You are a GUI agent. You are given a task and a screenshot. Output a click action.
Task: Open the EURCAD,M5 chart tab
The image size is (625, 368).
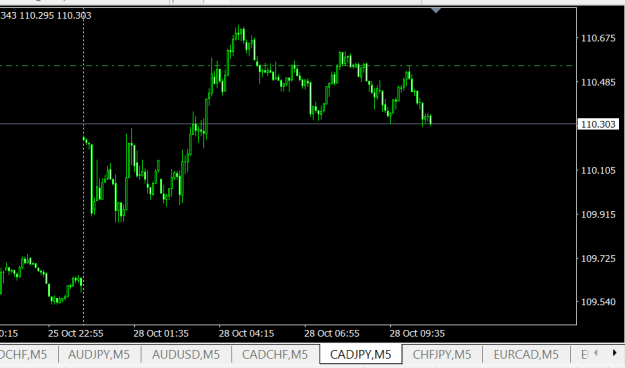point(526,354)
